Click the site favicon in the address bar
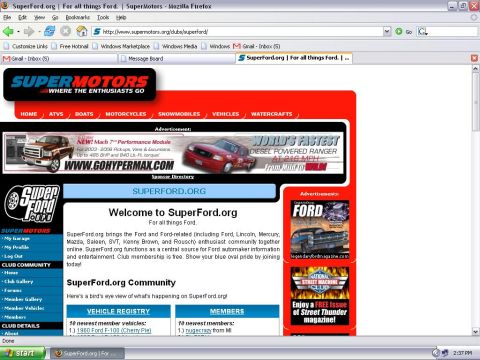Viewport: 480px width, 360px height. [97, 32]
